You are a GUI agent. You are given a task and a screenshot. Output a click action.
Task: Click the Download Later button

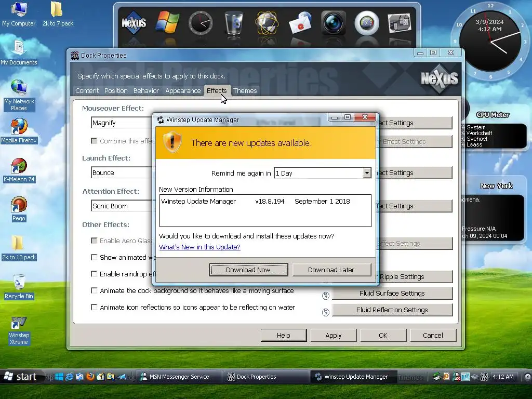(x=331, y=270)
